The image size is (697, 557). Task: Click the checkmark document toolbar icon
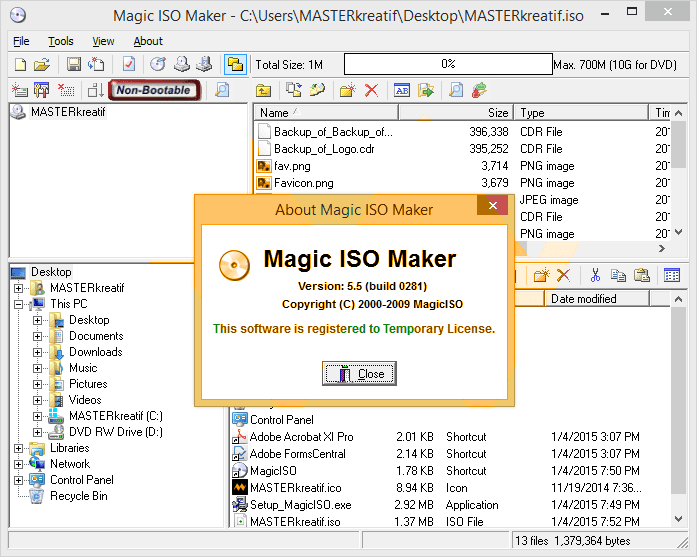coord(129,64)
